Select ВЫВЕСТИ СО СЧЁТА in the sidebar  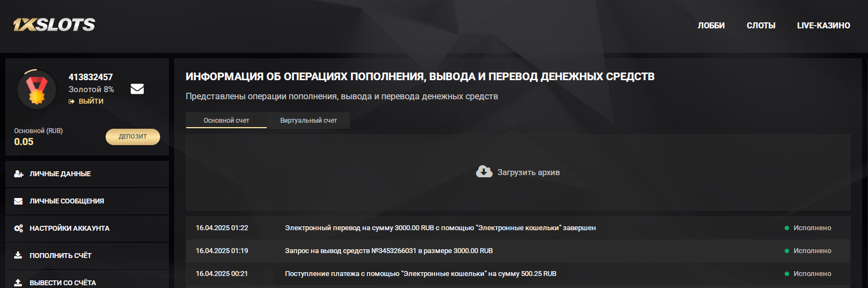click(87, 279)
